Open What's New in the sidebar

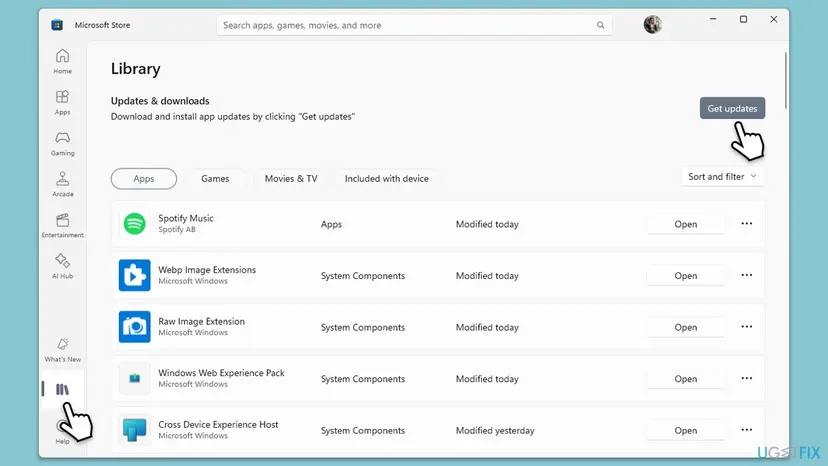pos(62,350)
